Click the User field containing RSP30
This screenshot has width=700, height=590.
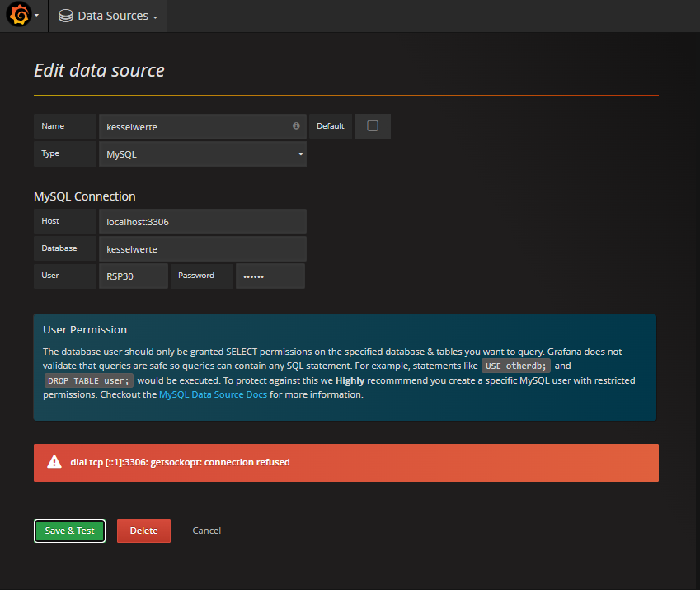point(133,276)
